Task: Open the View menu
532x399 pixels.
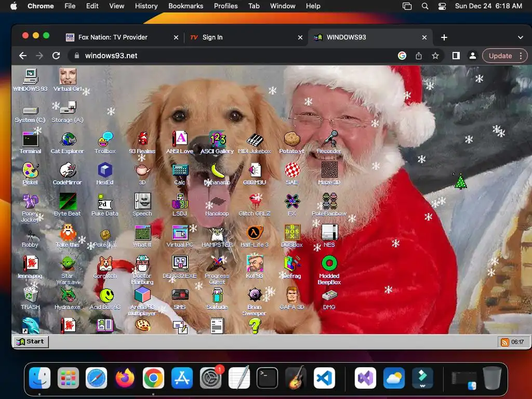Action: click(x=116, y=6)
